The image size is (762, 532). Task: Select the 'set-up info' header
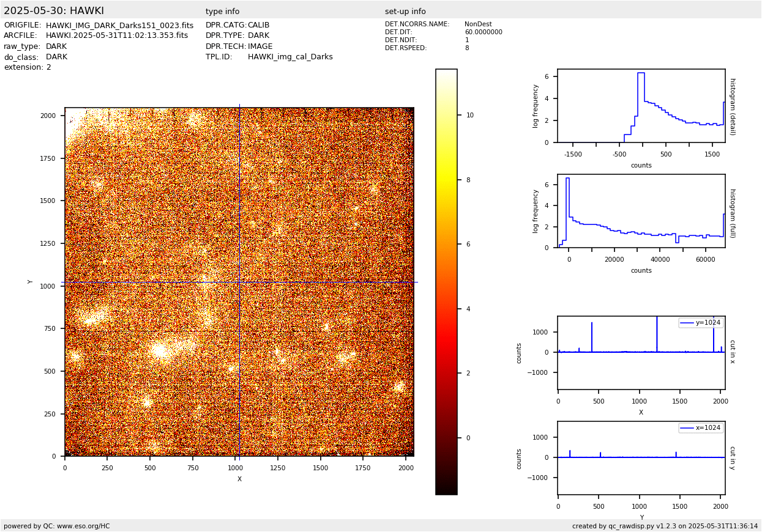405,12
